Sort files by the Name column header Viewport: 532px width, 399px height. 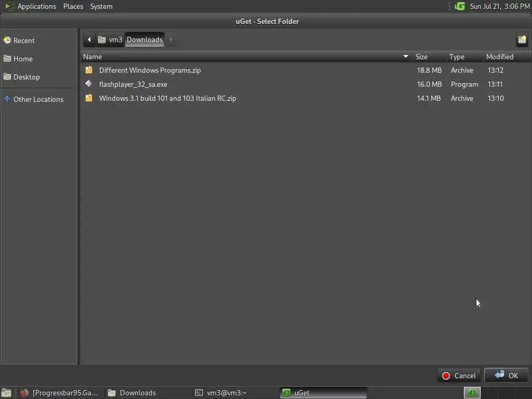(x=246, y=57)
